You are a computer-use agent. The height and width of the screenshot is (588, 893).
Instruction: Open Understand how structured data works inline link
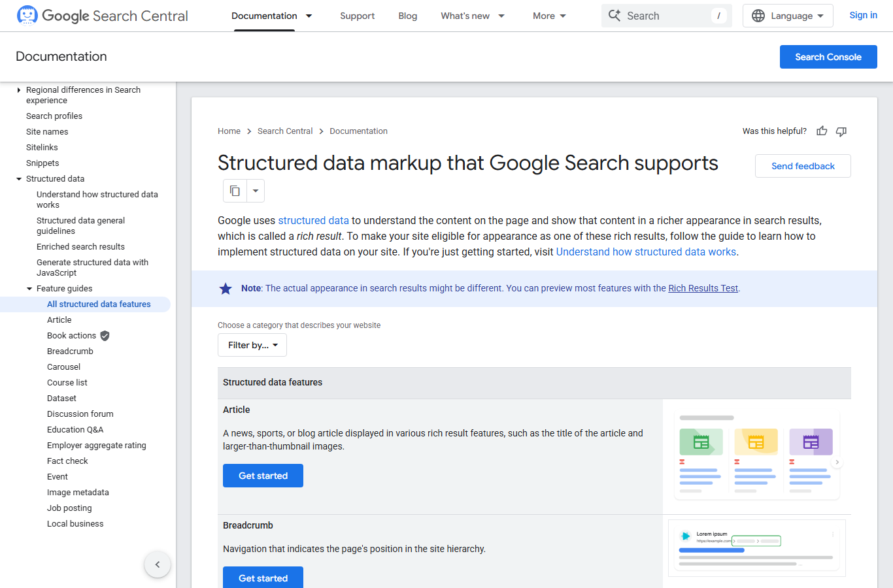(646, 252)
